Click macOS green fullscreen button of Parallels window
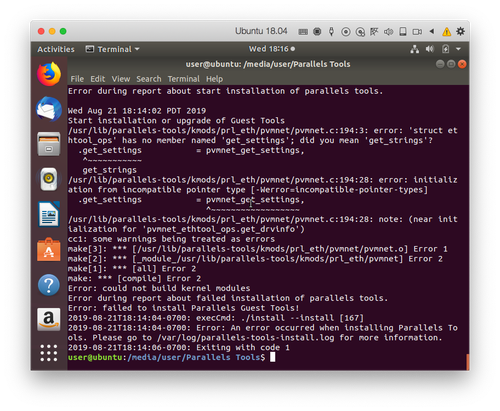Screen dimensions: 500x411 point(63,31)
